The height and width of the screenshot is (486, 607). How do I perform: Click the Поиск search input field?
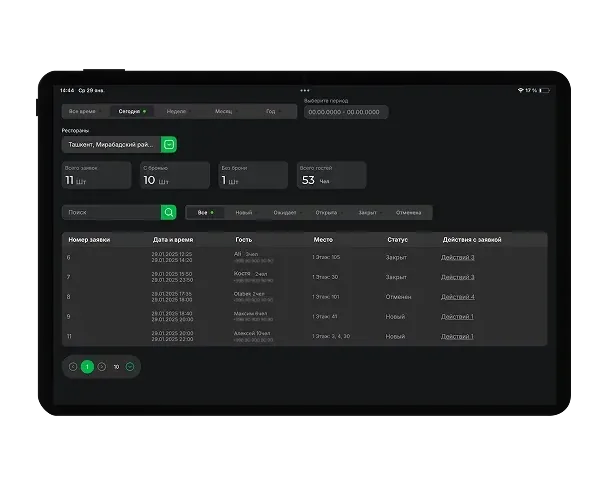tap(111, 212)
